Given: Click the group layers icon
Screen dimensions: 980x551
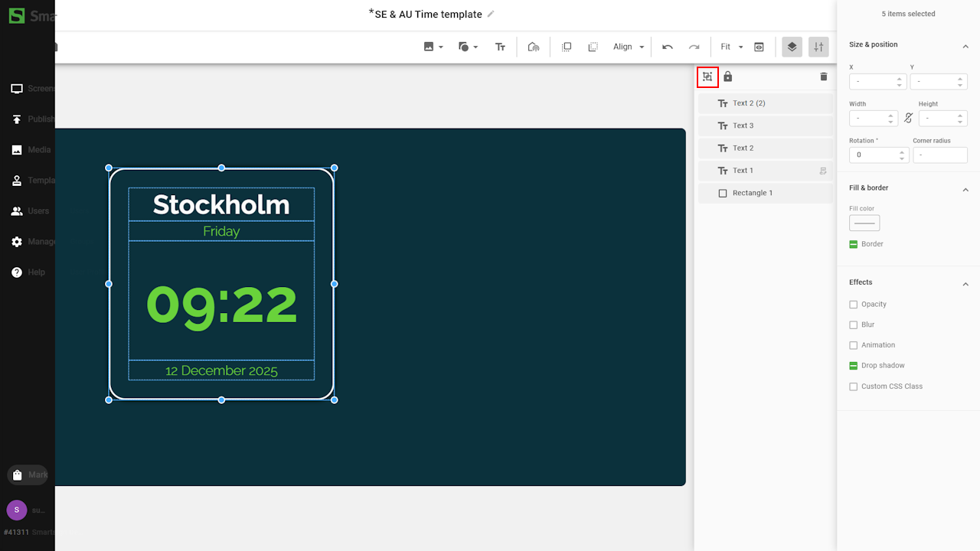Looking at the screenshot, I should click(x=707, y=77).
